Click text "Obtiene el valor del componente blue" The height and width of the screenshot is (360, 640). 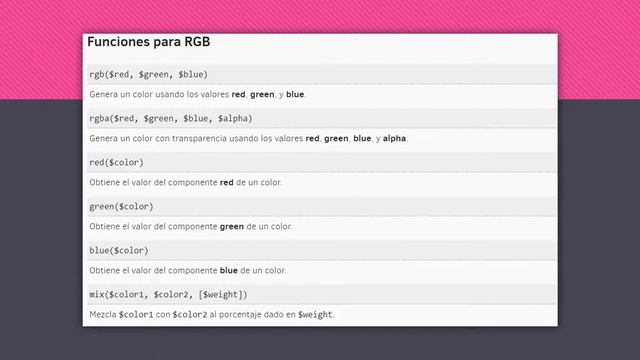coord(163,271)
